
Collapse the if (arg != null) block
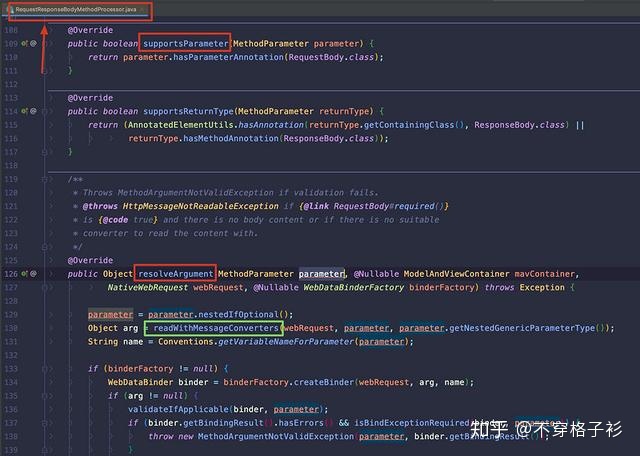coord(45,396)
